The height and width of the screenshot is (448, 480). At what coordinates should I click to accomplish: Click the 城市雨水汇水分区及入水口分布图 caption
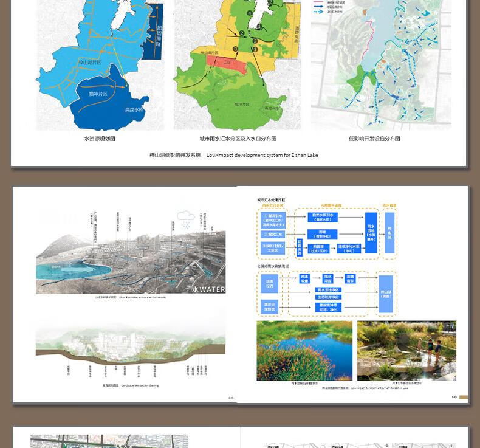tap(238, 139)
